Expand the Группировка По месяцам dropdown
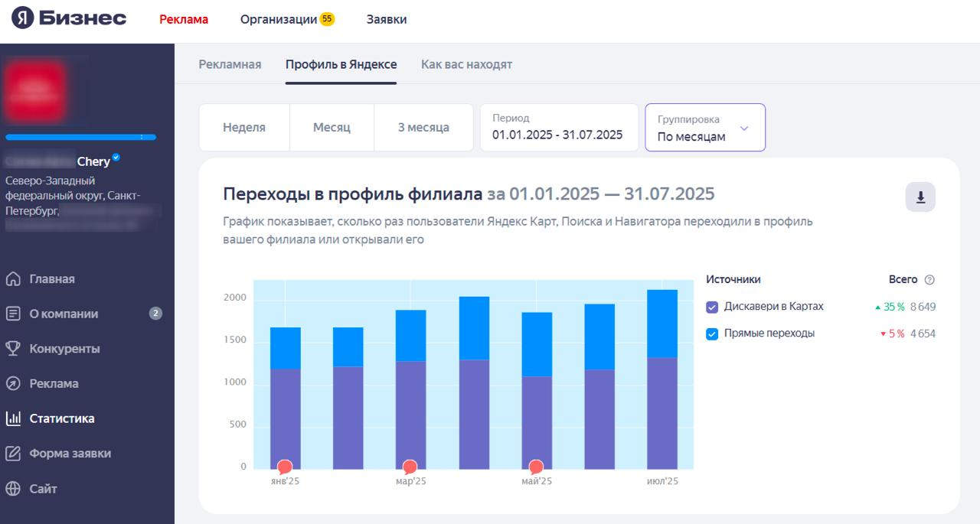Image resolution: width=980 pixels, height=524 pixels. point(705,128)
